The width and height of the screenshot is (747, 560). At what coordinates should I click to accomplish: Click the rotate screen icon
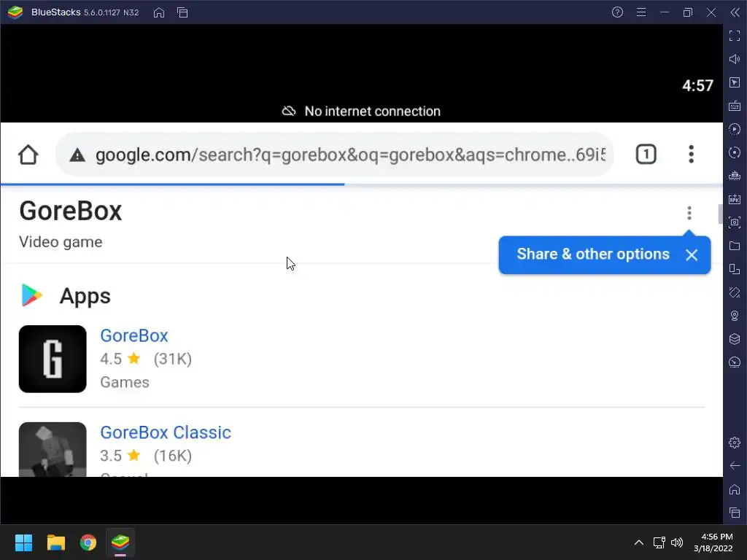[734, 292]
